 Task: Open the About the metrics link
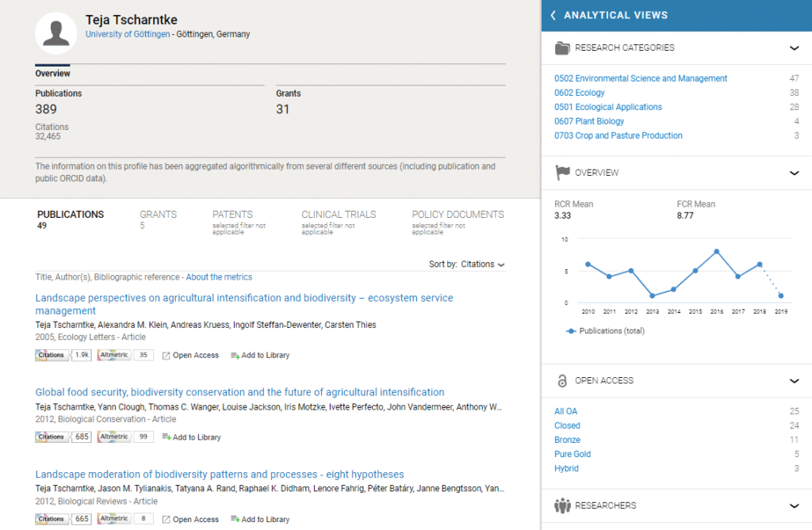tap(219, 277)
